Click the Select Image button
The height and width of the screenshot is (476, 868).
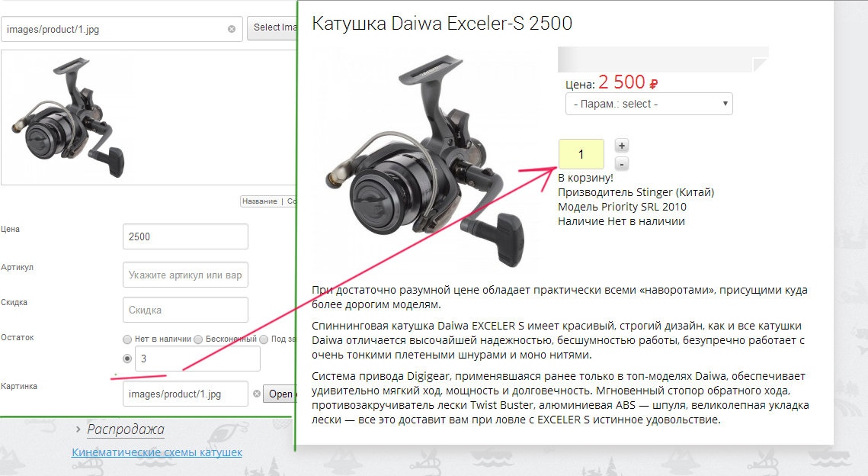(271, 28)
